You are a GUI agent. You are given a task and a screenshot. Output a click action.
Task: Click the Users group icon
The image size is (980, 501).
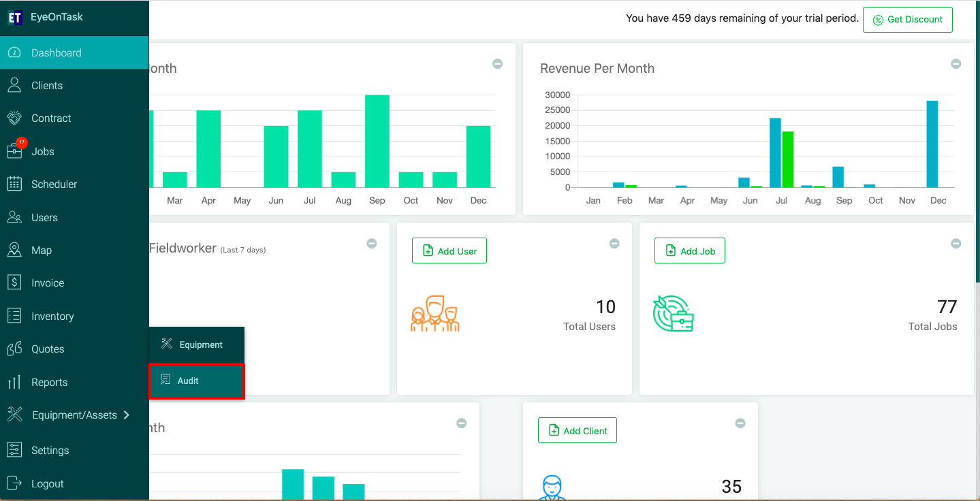click(x=14, y=217)
